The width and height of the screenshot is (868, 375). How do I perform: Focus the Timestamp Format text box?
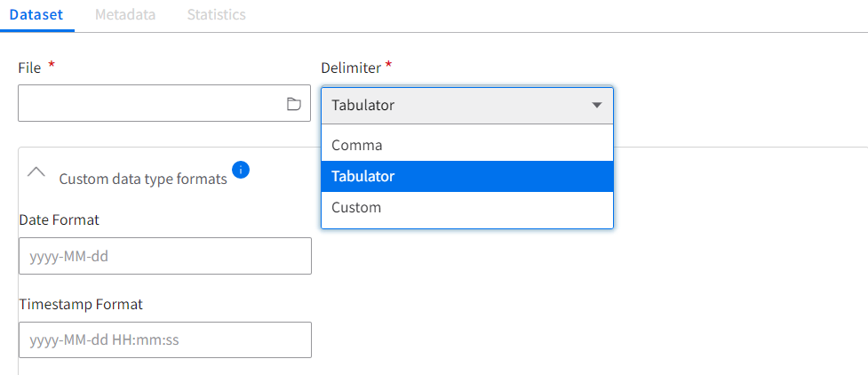click(x=165, y=339)
